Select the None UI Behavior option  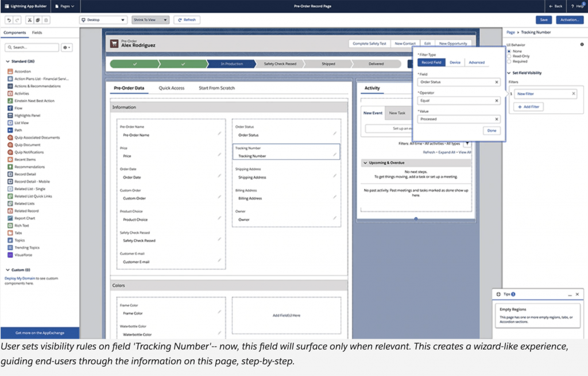click(509, 51)
